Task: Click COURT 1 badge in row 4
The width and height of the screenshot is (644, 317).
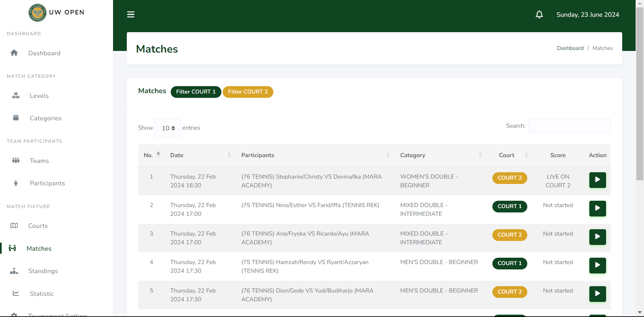Action: [509, 263]
